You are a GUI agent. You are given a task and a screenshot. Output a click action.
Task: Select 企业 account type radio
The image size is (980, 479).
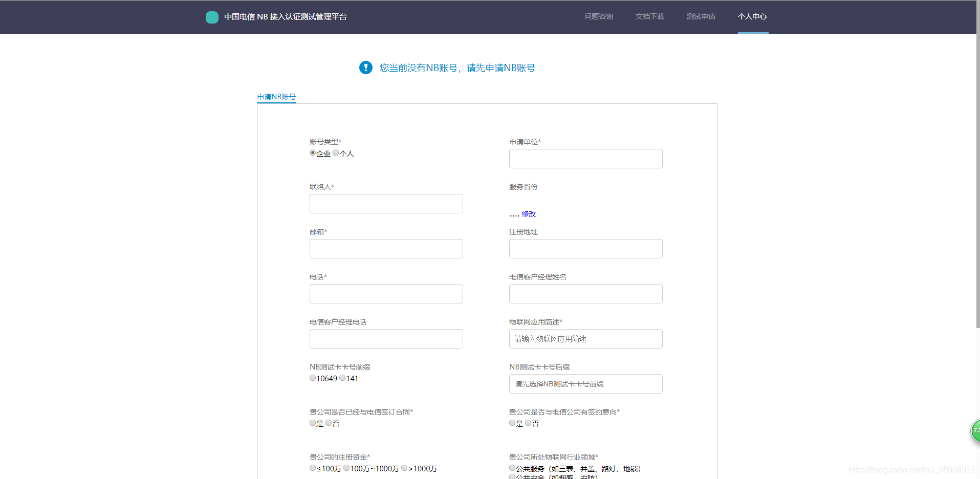tap(313, 153)
